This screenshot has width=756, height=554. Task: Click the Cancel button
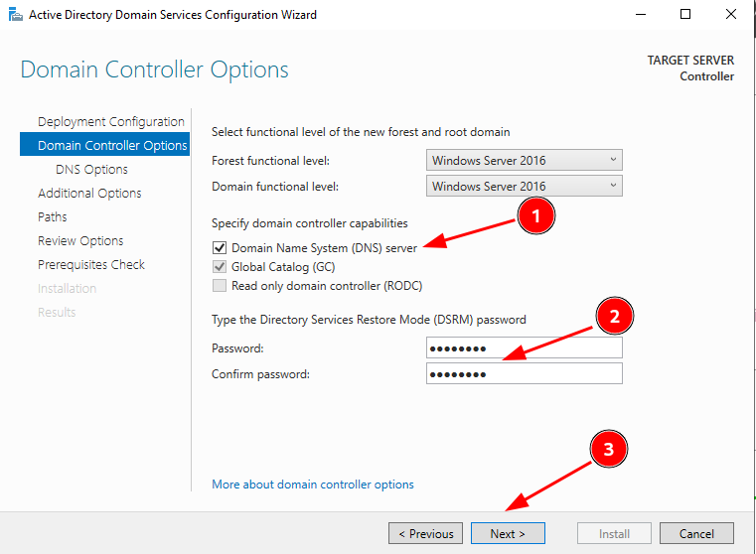point(696,533)
